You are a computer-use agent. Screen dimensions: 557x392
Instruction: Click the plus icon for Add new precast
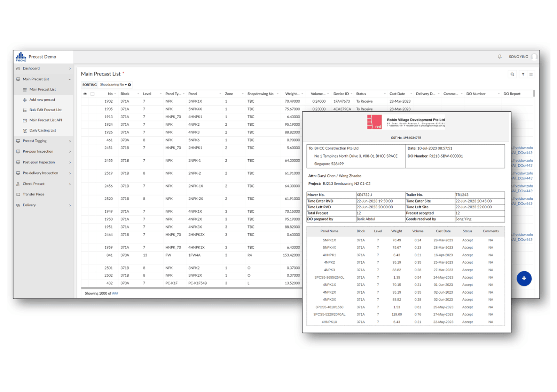25,100
